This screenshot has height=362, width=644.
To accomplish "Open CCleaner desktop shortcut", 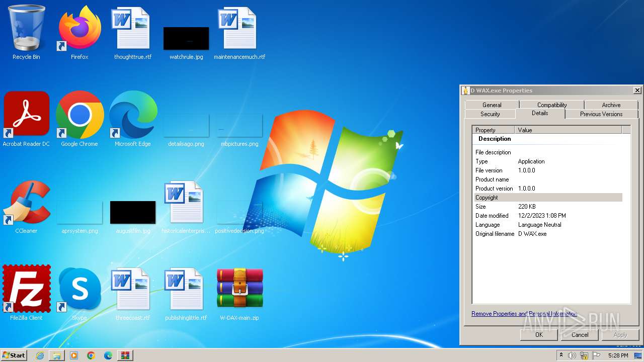I will tap(26, 207).
